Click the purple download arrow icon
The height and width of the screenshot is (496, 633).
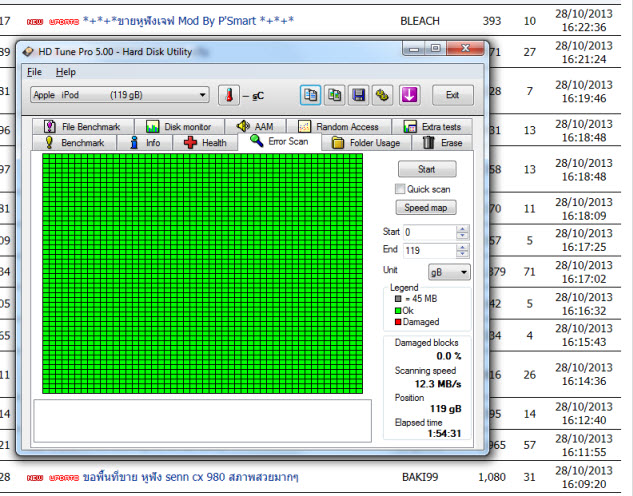point(408,95)
